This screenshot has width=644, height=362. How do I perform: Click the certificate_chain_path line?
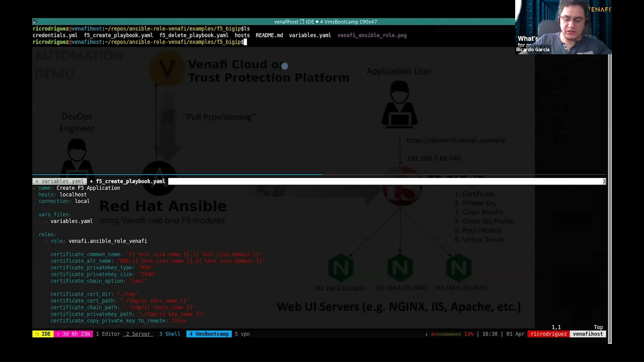[123, 308]
